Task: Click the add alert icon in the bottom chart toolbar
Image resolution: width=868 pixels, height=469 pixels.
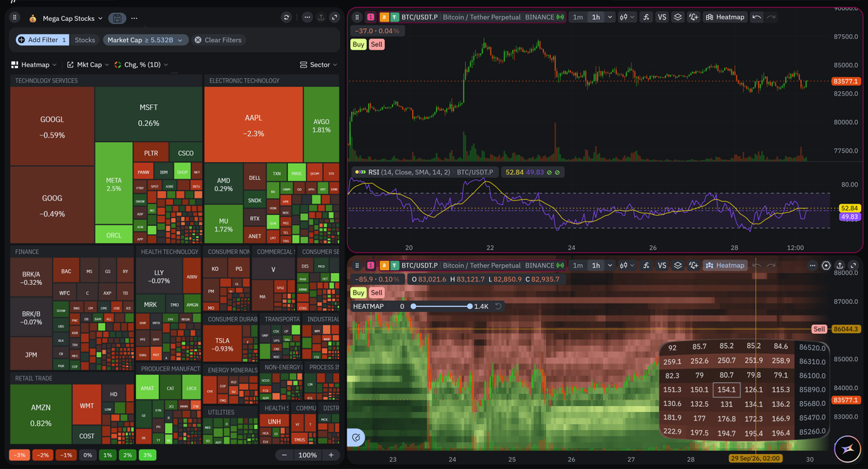Action: [x=694, y=265]
